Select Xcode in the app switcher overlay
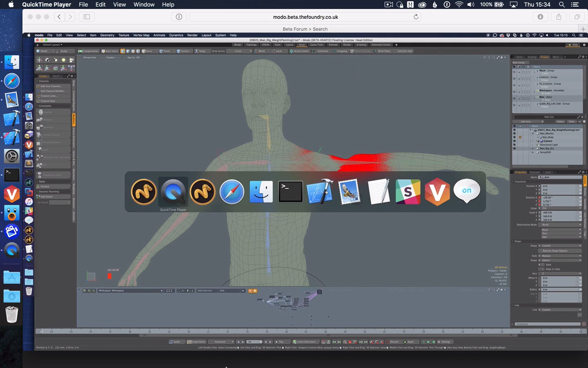 320,192
